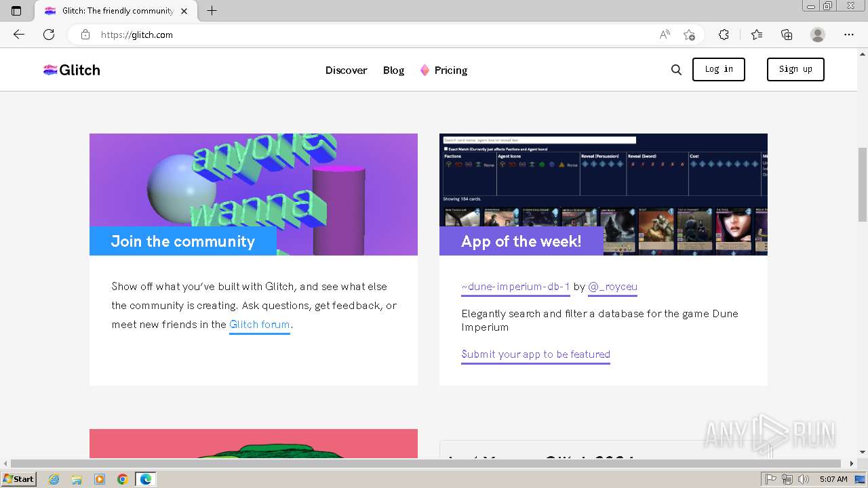Image resolution: width=868 pixels, height=488 pixels.
Task: Open the tab actions menu icon
Action: 16,11
